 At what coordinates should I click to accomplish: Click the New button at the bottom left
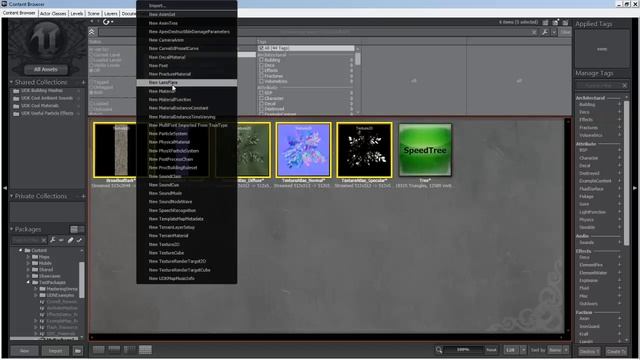click(24, 351)
